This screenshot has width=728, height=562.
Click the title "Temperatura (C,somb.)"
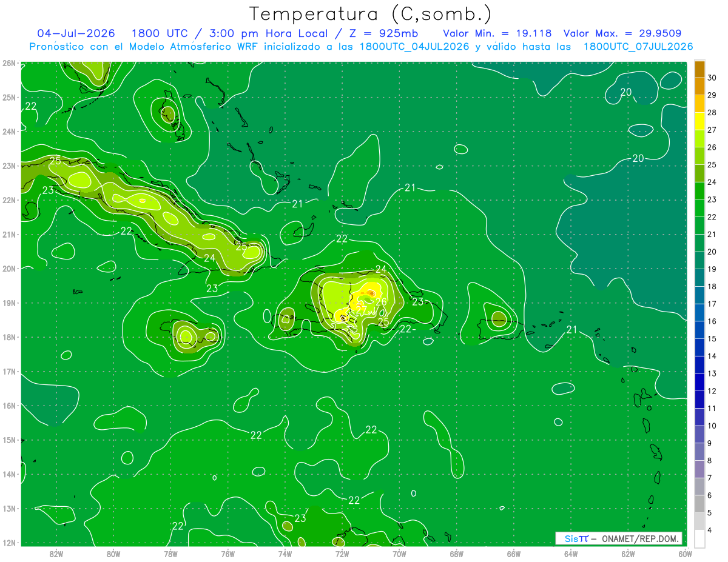pyautogui.click(x=371, y=14)
